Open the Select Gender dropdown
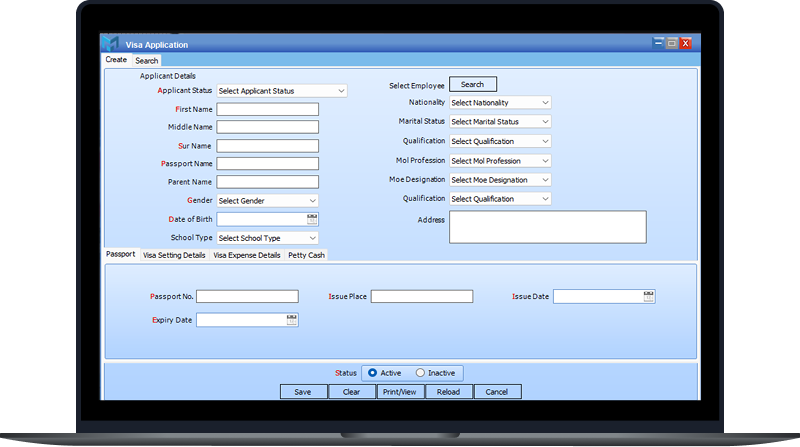This screenshot has width=800, height=447. click(267, 201)
